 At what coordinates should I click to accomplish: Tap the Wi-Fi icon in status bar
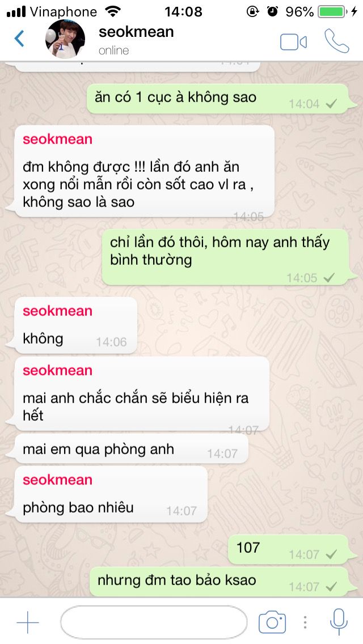(112, 11)
